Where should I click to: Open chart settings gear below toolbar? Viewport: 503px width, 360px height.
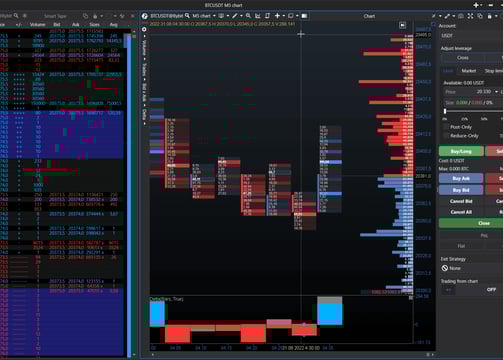click(x=144, y=29)
